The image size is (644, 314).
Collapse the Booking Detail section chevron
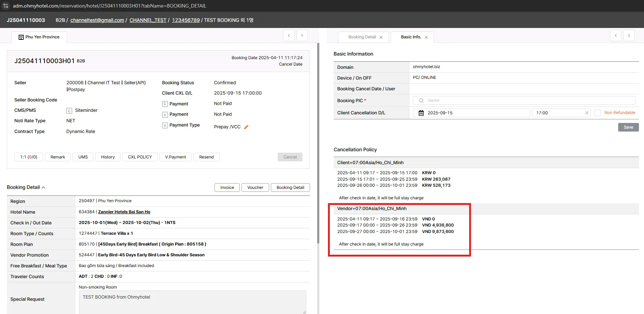click(x=43, y=187)
